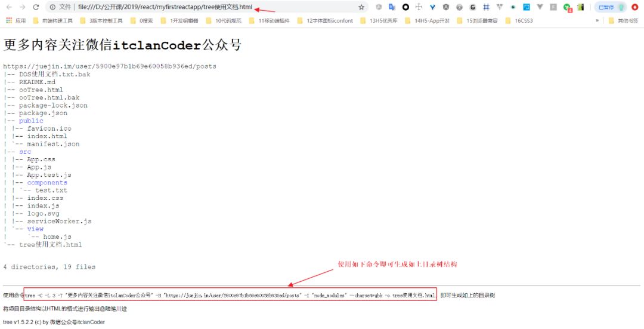Open the 16CSS3 bookmark folder
Image resolution: width=644 pixels, height=329 pixels.
519,20
